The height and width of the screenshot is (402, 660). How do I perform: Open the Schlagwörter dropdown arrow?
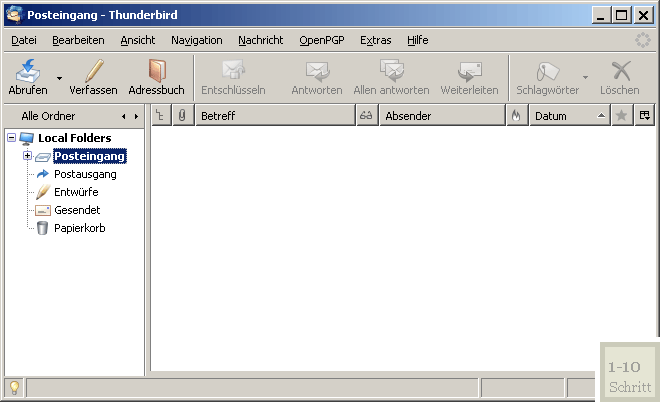coord(585,77)
